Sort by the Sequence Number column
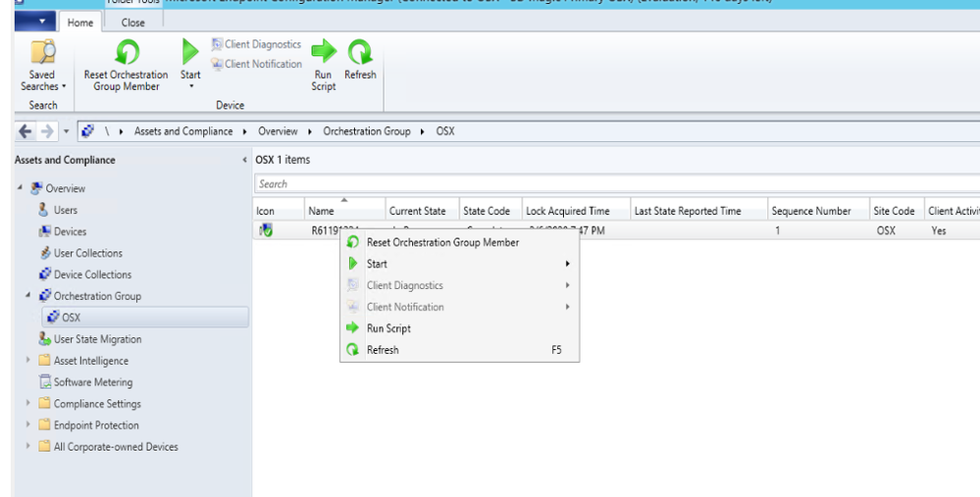This screenshot has width=980, height=497. tap(819, 211)
